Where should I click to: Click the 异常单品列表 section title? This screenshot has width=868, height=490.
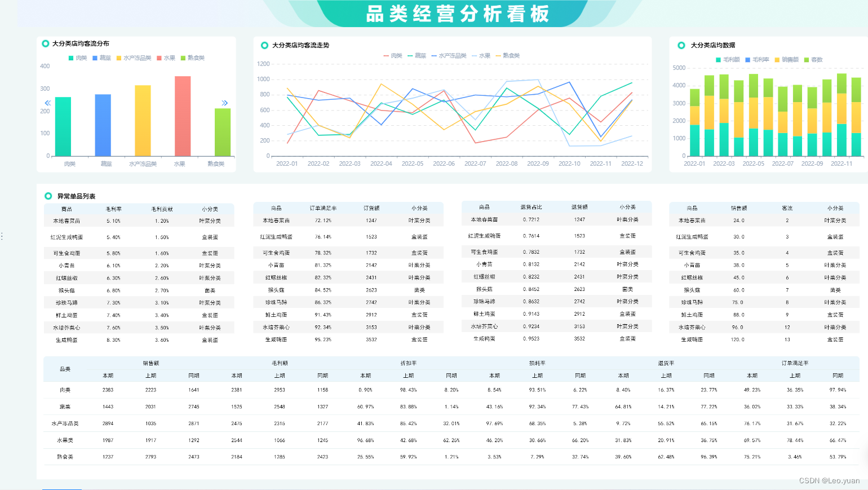point(76,196)
